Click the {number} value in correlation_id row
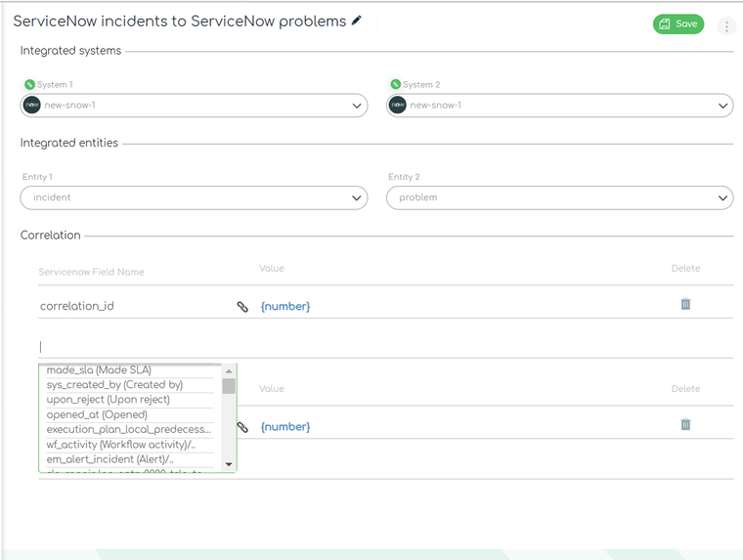Screen dimensions: 743x560 [285, 307]
